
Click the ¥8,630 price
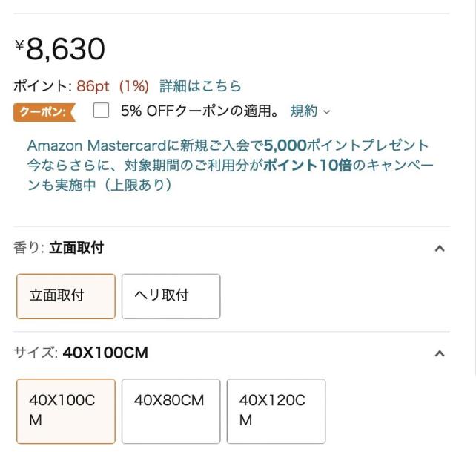[x=60, y=49]
